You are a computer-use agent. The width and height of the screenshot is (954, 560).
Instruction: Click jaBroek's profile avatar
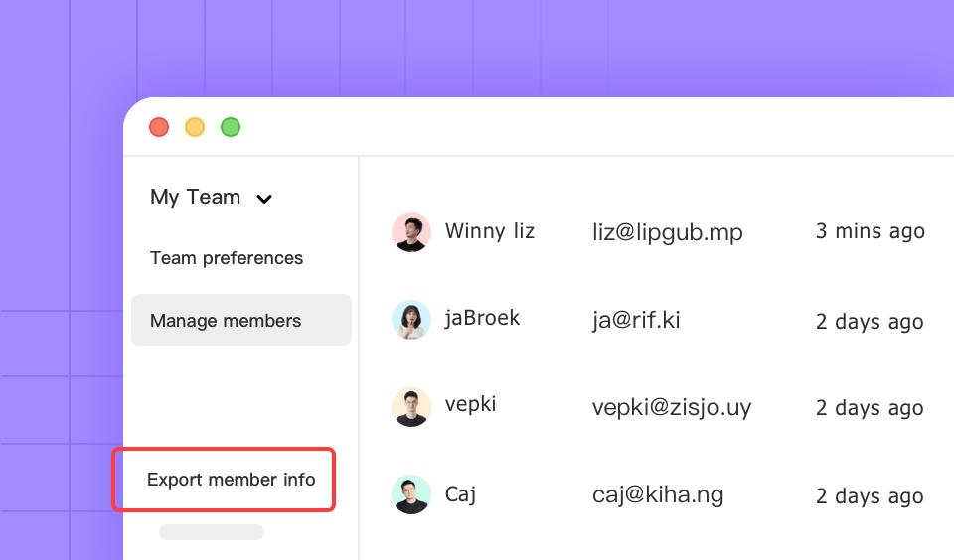click(x=411, y=320)
